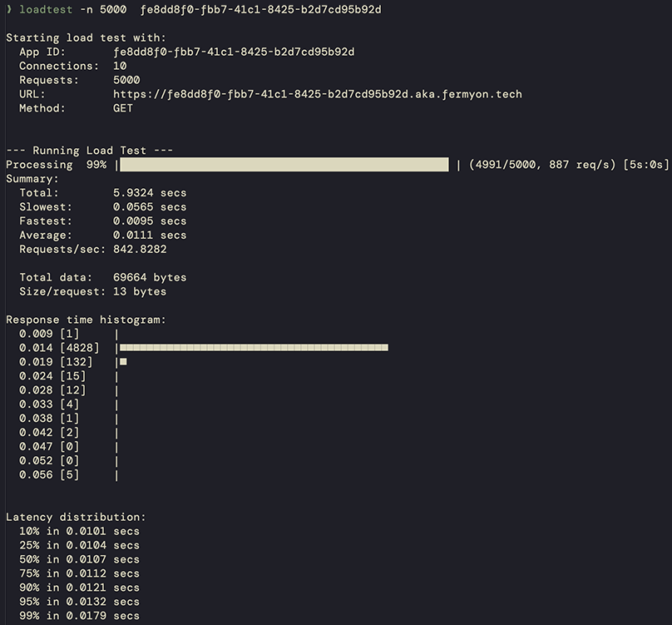Open the aka.fermyon.tech URL

click(x=318, y=94)
